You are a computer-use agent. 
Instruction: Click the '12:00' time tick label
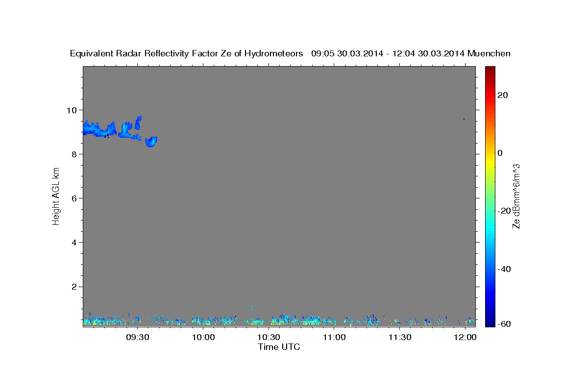[465, 338]
